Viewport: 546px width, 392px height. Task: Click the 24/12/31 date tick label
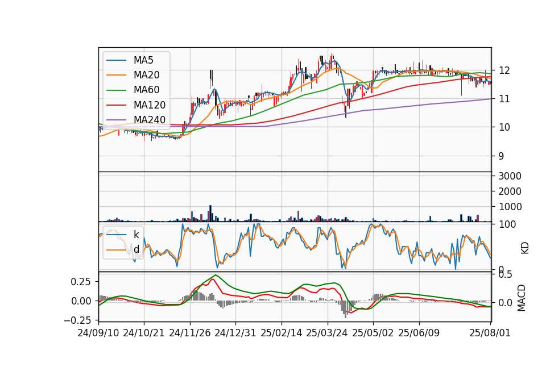[x=235, y=333]
